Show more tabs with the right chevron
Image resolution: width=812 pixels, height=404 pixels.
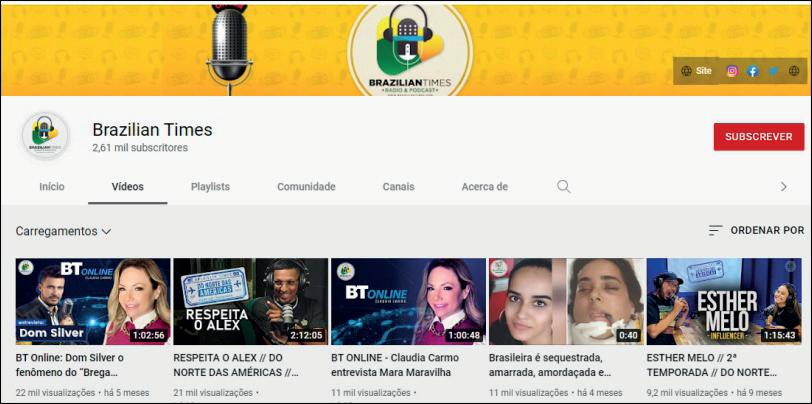pos(784,186)
